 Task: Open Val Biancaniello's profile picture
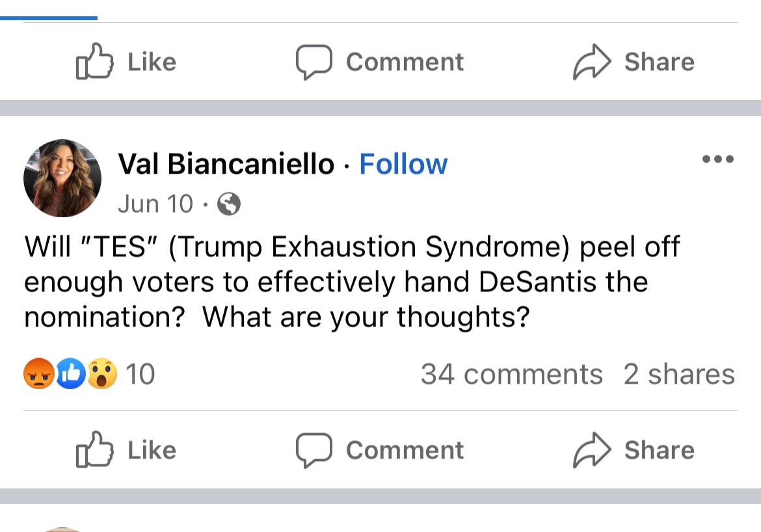point(62,178)
